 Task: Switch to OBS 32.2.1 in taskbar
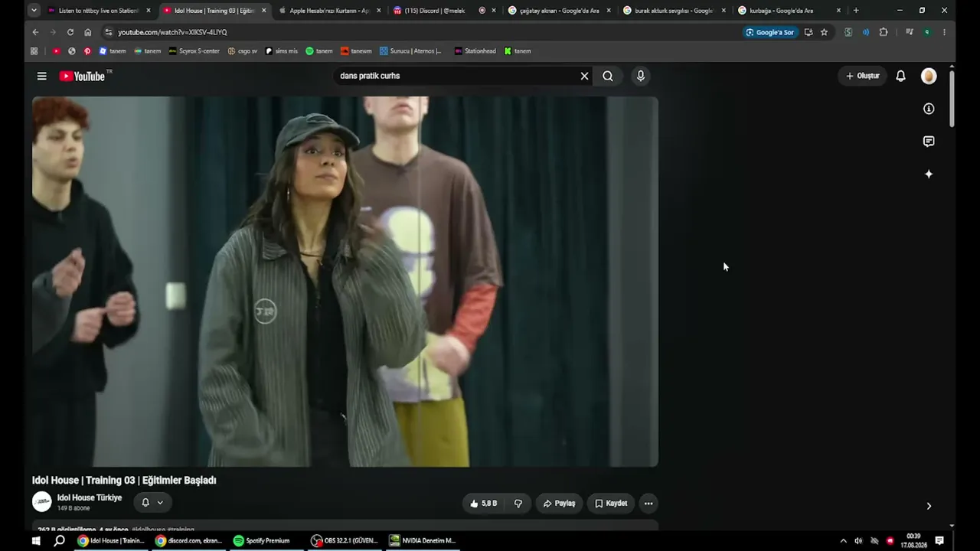[345, 540]
